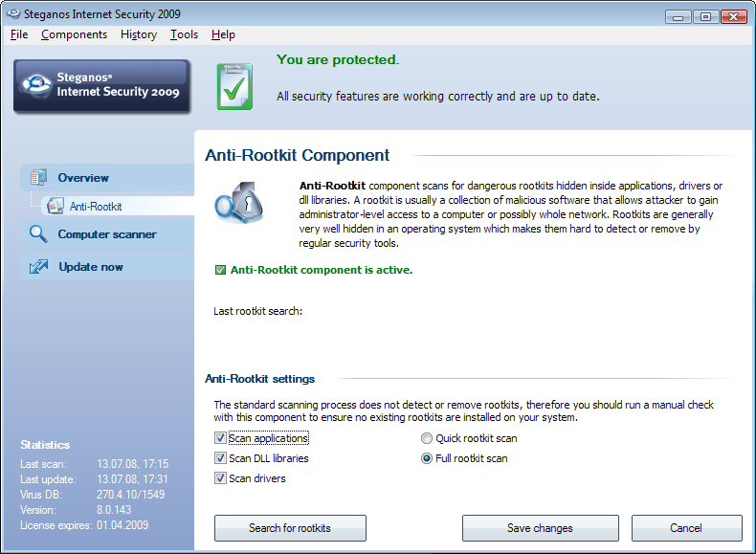Minimize the Steganos window
Viewport: 756px width, 554px height.
click(678, 17)
